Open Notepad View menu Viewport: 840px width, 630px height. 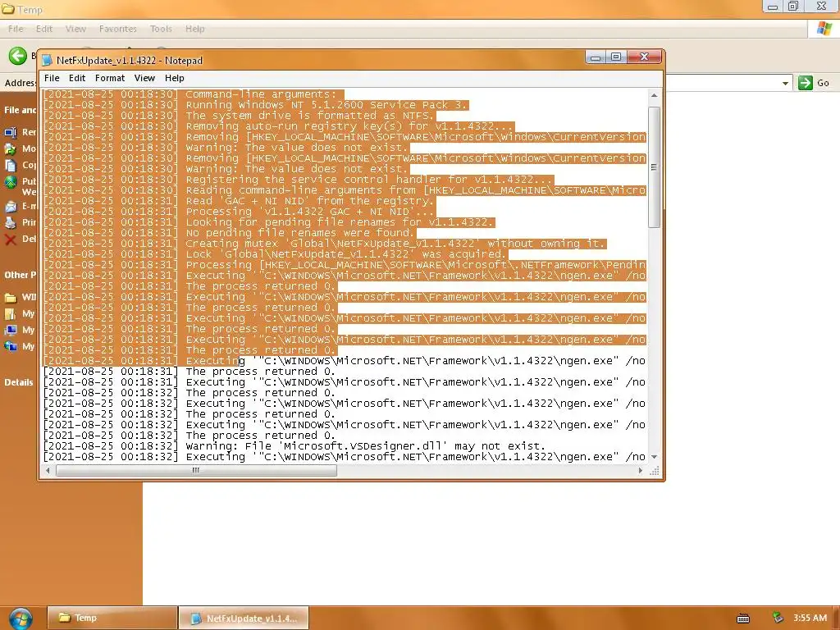[144, 78]
